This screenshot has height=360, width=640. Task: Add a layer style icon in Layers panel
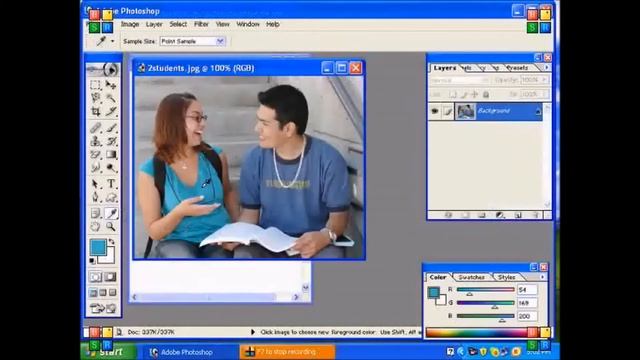[448, 215]
